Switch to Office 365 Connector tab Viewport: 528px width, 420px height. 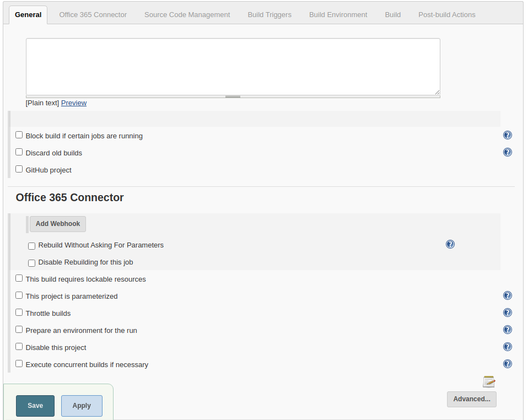[93, 15]
